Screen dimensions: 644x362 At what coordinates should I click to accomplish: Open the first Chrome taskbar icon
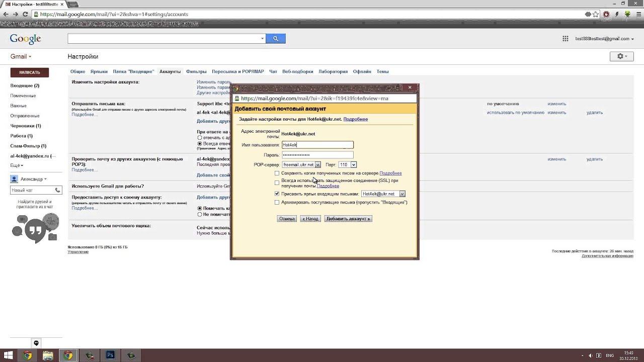tap(27, 355)
